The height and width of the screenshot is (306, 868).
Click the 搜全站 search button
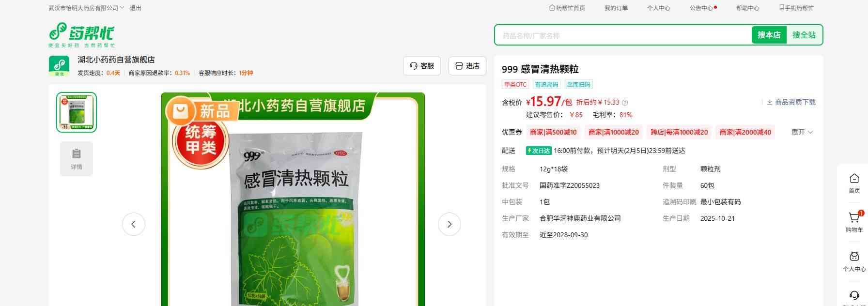[x=804, y=35]
